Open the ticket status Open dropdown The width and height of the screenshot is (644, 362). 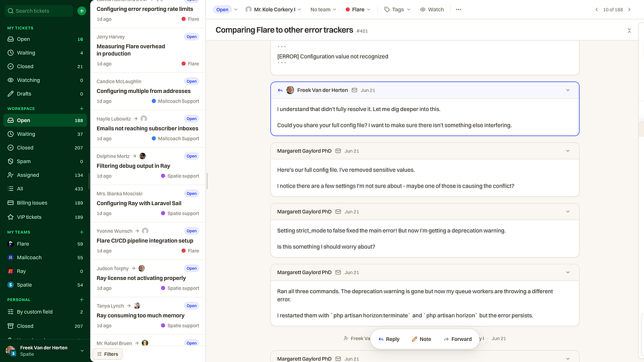coord(226,10)
